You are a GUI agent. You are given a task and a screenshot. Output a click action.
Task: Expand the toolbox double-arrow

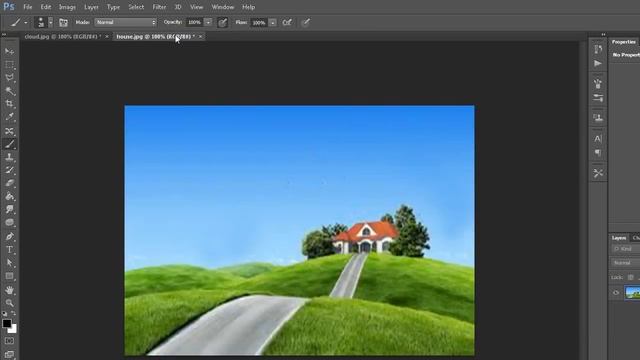click(x=4, y=35)
